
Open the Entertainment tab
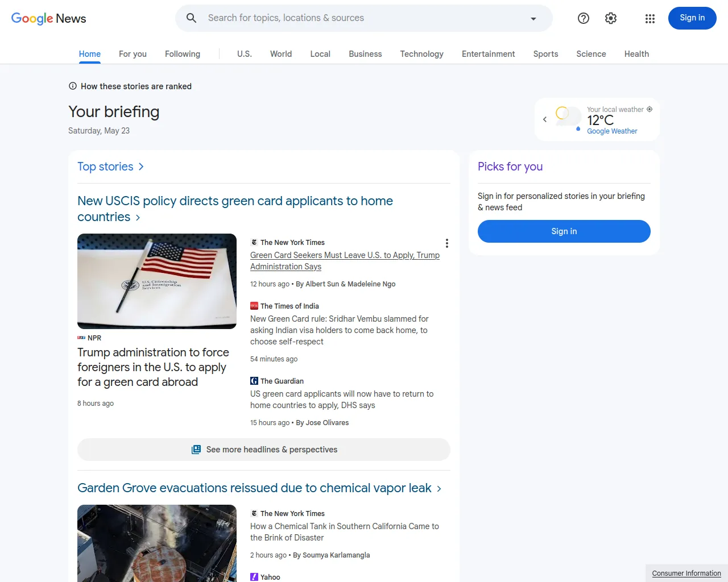click(488, 54)
